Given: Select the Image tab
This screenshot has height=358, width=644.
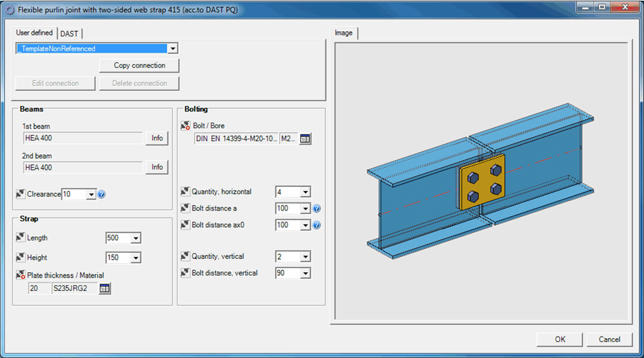Looking at the screenshot, I should tap(344, 33).
